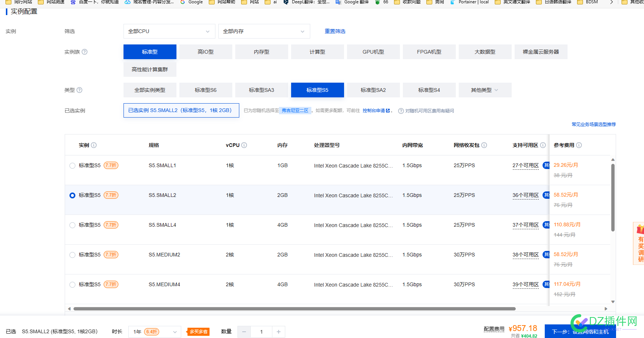The width and height of the screenshot is (644, 338).
Task: Select S5.SMALL1 instance radio button
Action: click(72, 166)
